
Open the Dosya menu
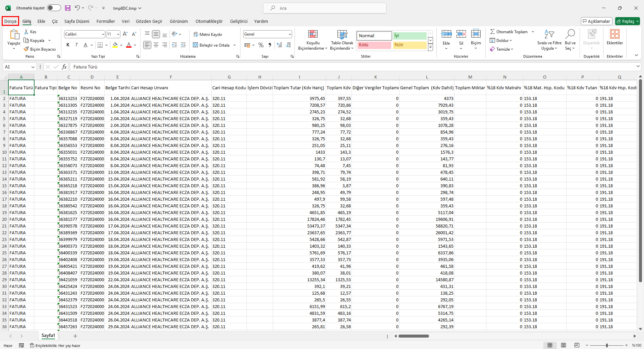coord(10,21)
